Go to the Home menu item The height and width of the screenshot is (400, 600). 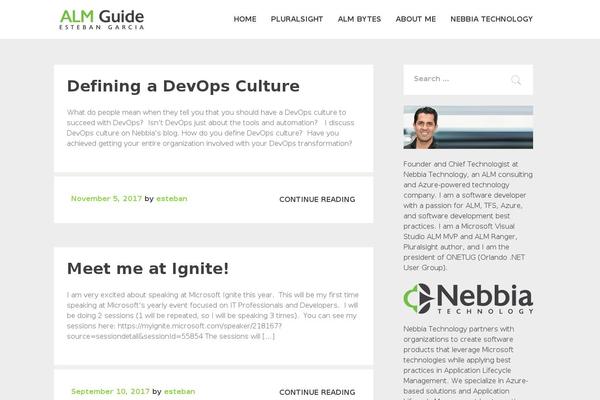point(245,19)
